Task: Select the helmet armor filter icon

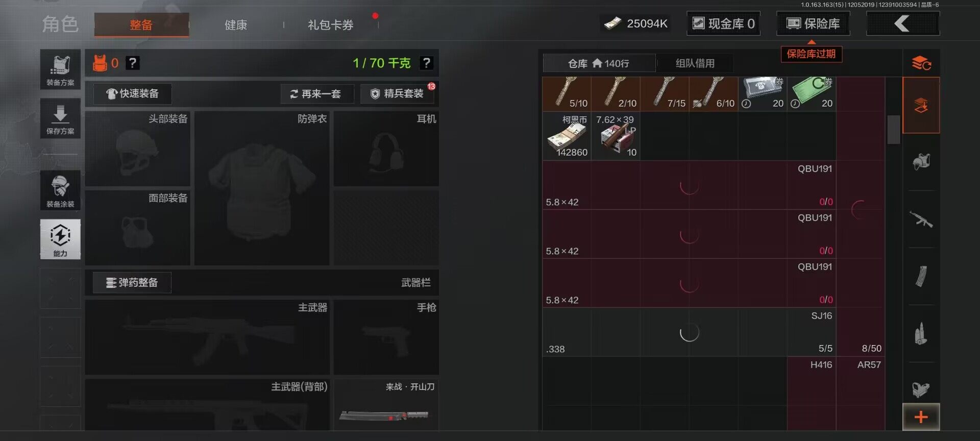Action: coord(921,162)
